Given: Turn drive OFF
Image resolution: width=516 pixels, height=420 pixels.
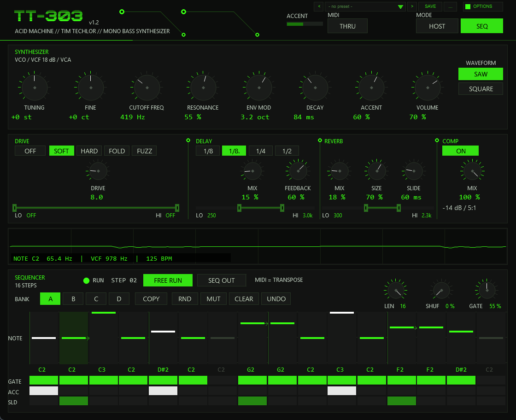Looking at the screenshot, I should pos(30,151).
